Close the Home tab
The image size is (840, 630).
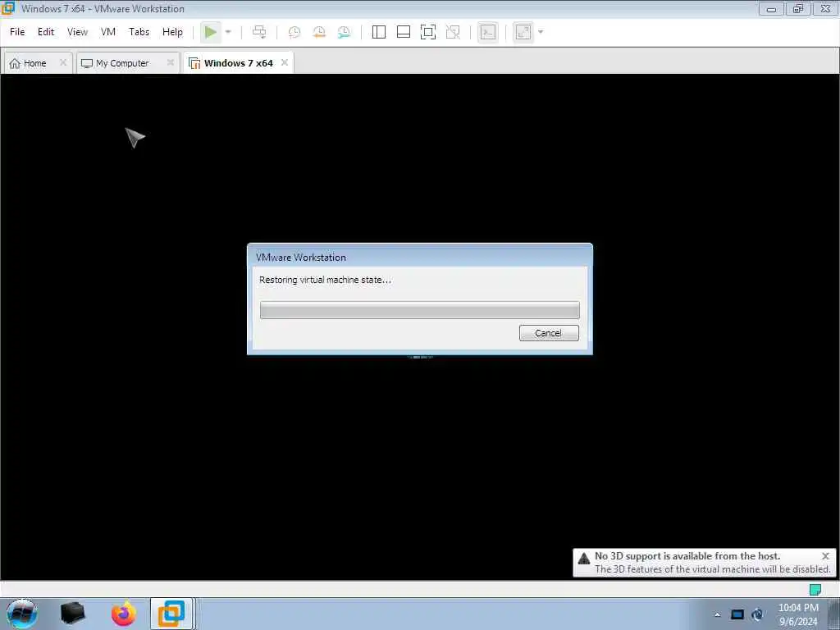click(63, 62)
